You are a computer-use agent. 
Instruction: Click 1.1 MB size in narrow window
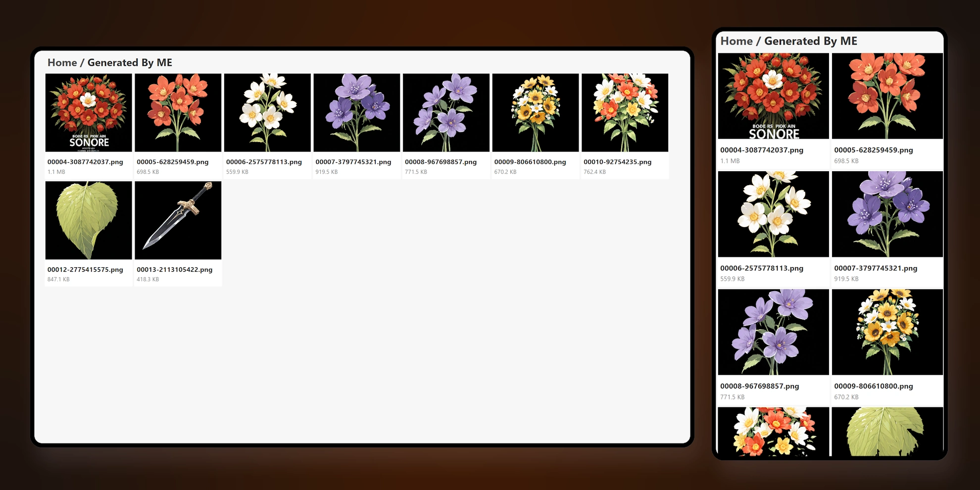[730, 161]
